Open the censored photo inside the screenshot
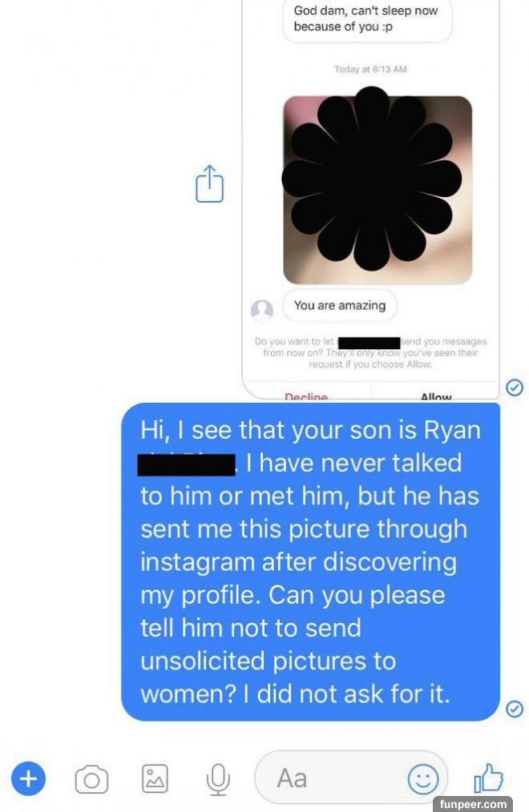Screen dimensions: 529x812 [378, 190]
